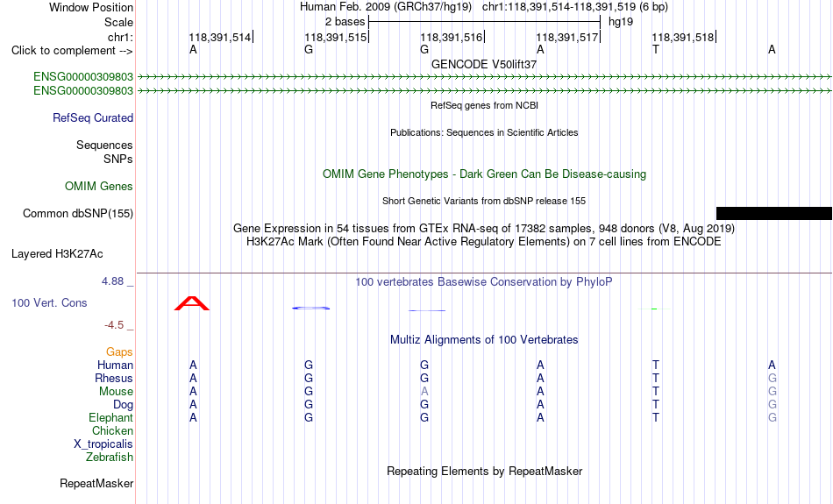This screenshot has height=504, width=833.
Task: Click the X_tropicalis species label
Action: click(x=103, y=444)
